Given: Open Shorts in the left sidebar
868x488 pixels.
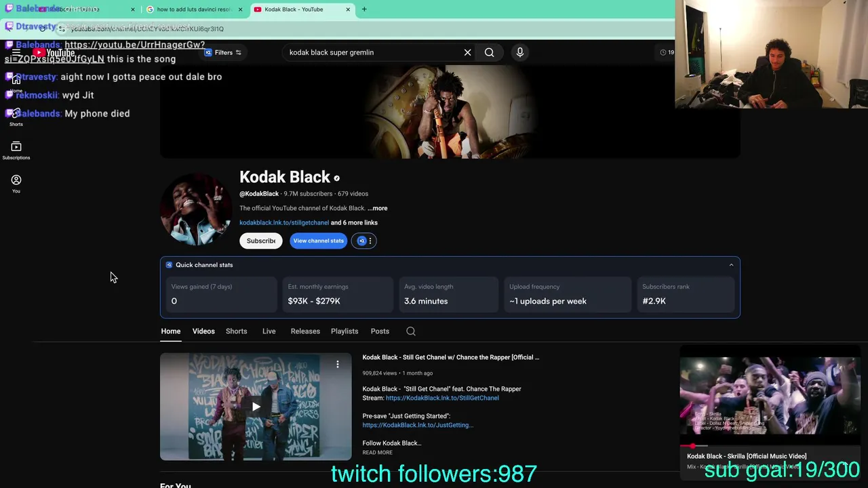Looking at the screenshot, I should tap(16, 117).
